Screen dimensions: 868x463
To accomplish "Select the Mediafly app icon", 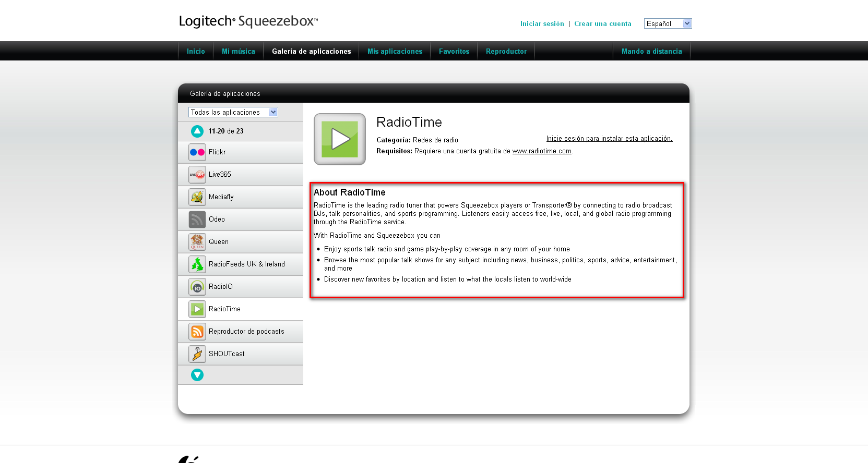I will click(197, 197).
